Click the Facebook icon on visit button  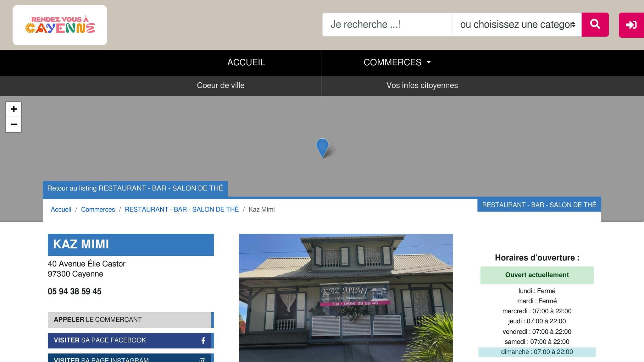(x=203, y=340)
